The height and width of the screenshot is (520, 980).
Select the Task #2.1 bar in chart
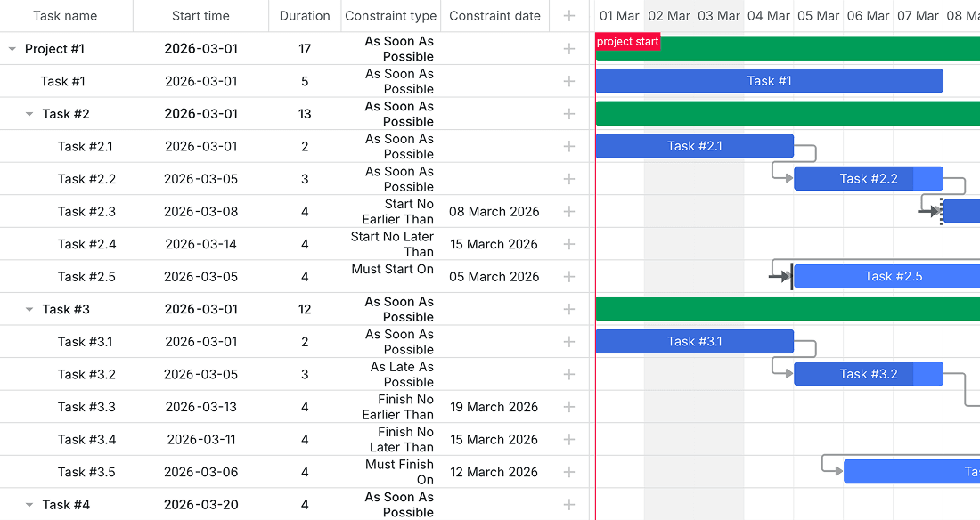[x=694, y=146]
